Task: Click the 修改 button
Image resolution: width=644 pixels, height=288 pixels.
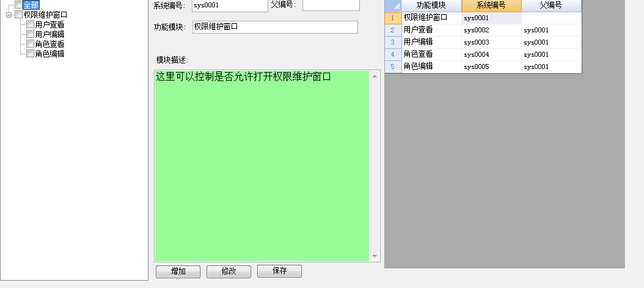Action: click(x=229, y=271)
